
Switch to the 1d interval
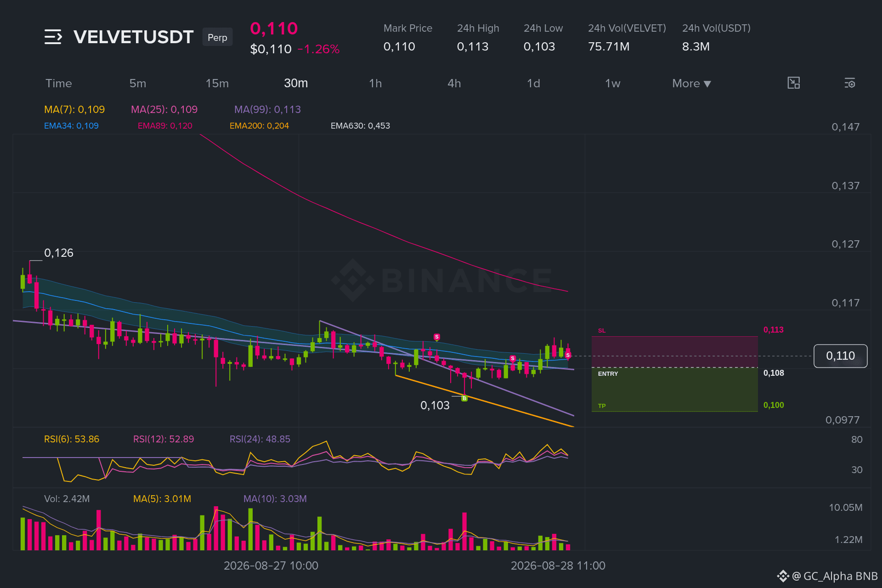coord(533,83)
